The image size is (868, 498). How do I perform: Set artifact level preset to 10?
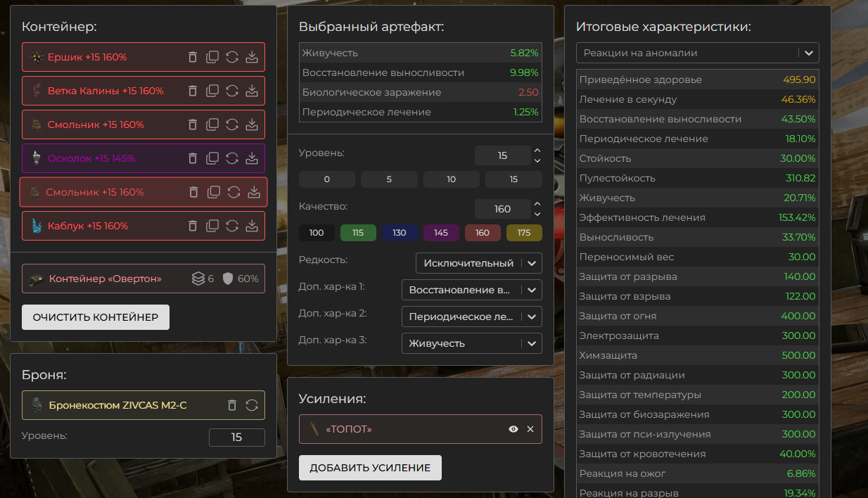452,179
